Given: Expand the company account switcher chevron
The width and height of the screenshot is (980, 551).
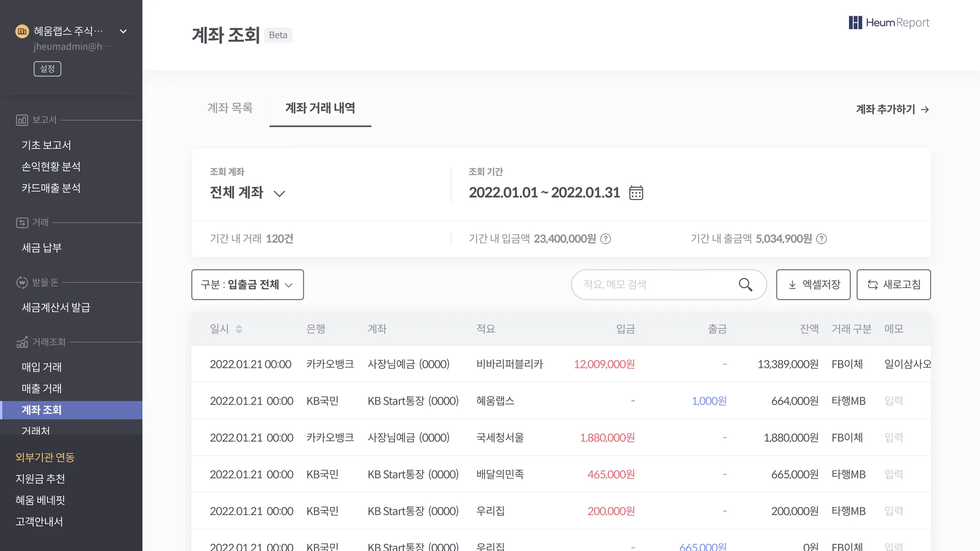Looking at the screenshot, I should coord(123,32).
